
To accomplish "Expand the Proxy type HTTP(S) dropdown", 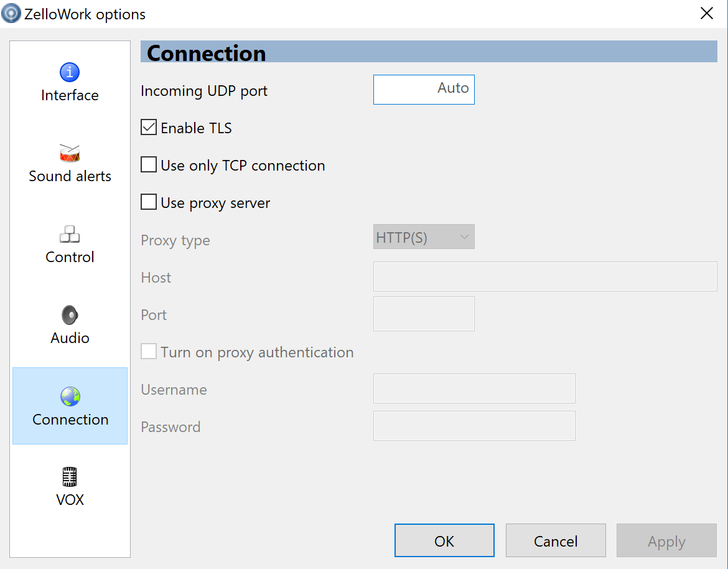I will pyautogui.click(x=424, y=237).
